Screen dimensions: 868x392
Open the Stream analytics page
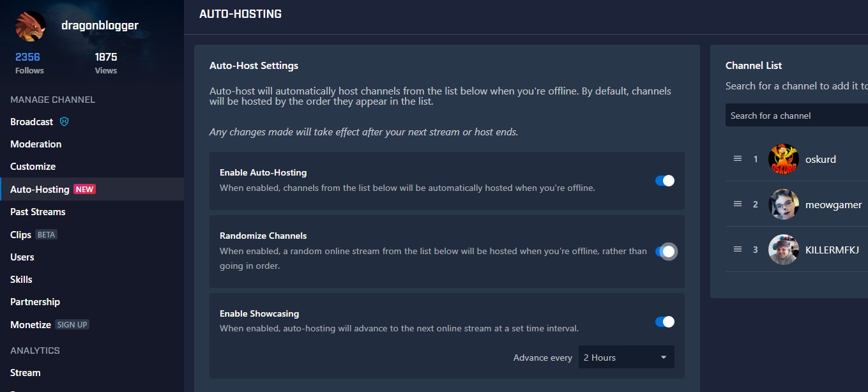[26, 373]
